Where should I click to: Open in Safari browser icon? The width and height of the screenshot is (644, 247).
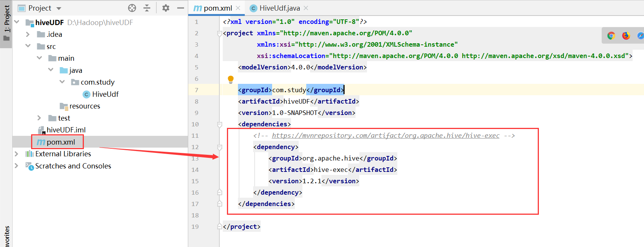[641, 36]
